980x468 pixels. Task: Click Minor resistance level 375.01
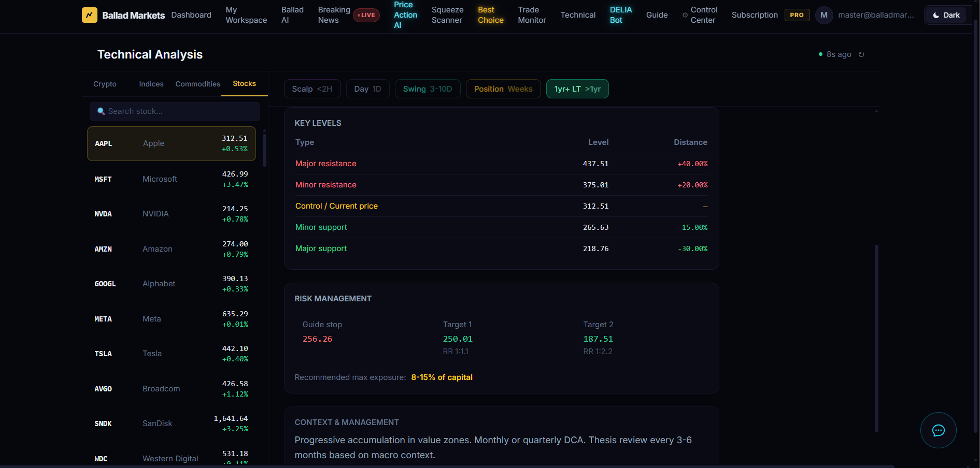tap(595, 185)
